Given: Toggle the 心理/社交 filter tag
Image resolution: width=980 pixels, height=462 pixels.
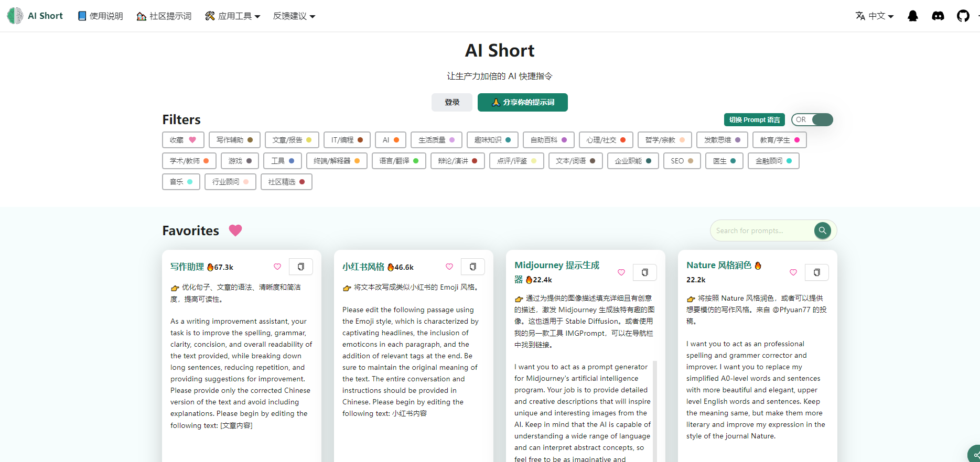Looking at the screenshot, I should click(606, 140).
